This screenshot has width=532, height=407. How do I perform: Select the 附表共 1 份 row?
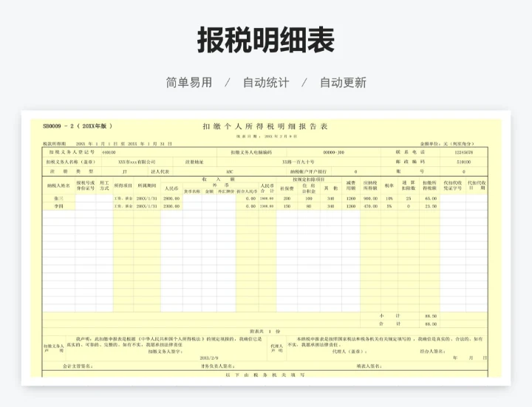(265, 332)
